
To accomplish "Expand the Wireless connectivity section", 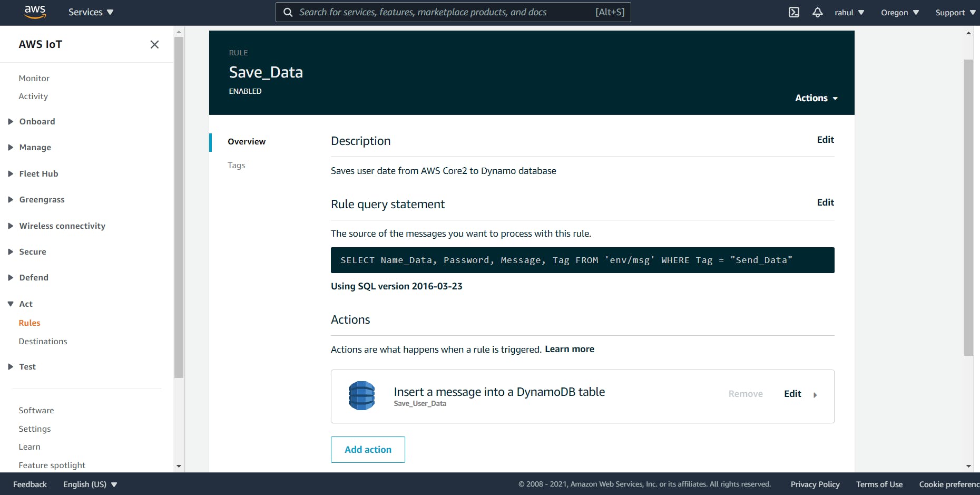I will (57, 226).
